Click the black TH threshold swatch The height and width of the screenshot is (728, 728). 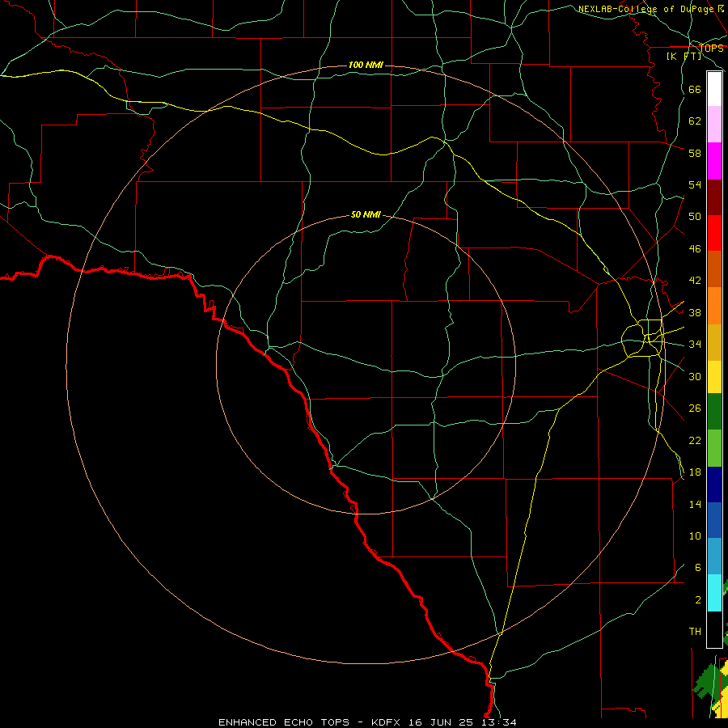714,629
